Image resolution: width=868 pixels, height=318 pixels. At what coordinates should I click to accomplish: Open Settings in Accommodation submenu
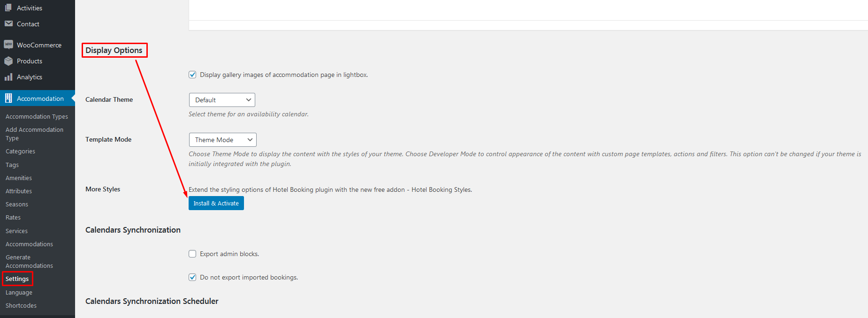(17, 279)
